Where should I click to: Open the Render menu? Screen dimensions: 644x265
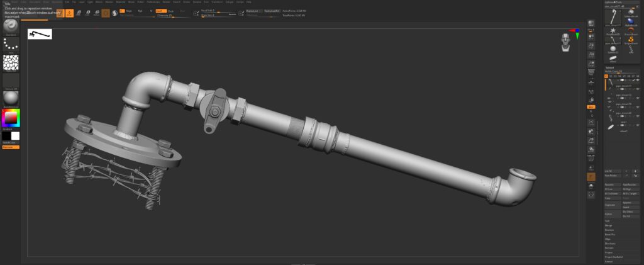(x=166, y=2)
